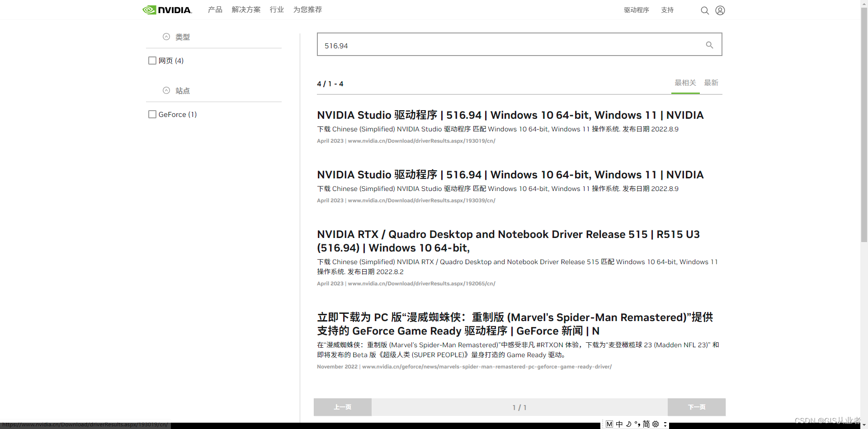Tick the GeForce (1) checkbox
The width and height of the screenshot is (868, 429).
point(152,114)
